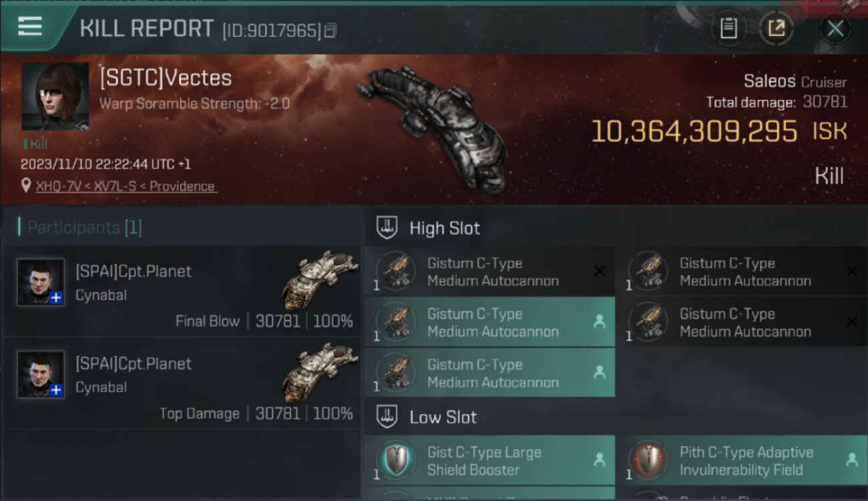This screenshot has width=868, height=501.
Task: Share the kill report externally
Action: pyautogui.click(x=776, y=28)
